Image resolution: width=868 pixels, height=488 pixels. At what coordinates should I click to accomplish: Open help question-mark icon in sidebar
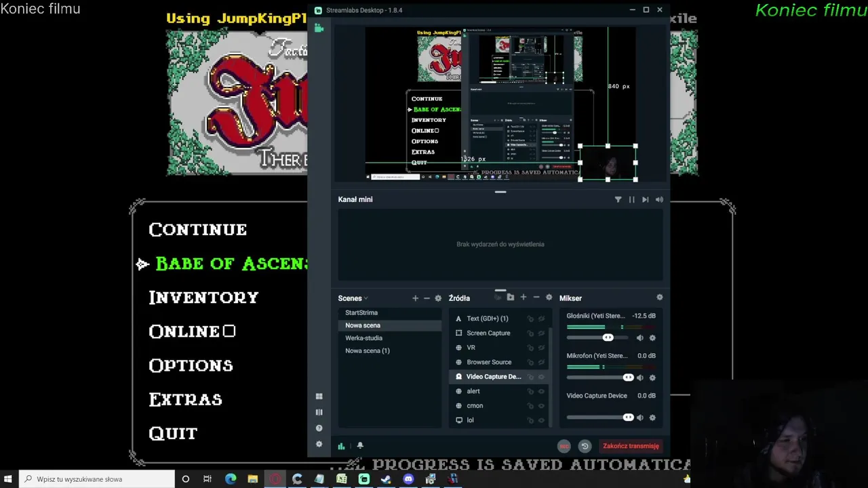pyautogui.click(x=319, y=428)
